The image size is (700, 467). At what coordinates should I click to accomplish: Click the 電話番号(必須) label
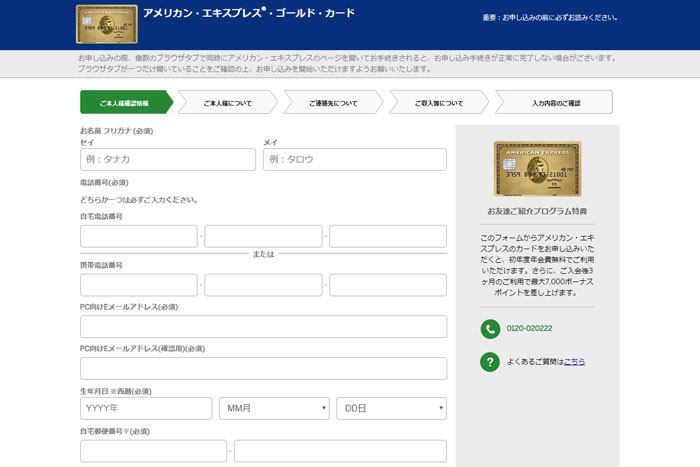point(104,182)
